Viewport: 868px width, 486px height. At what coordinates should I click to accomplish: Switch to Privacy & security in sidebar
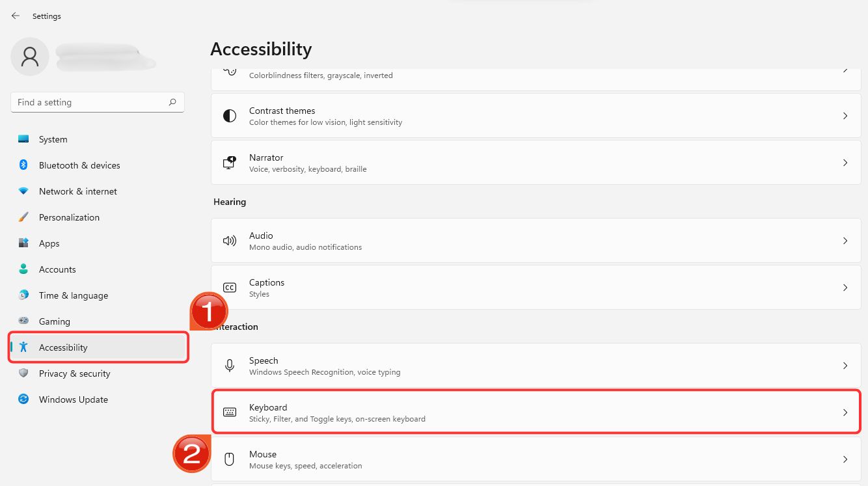[x=23, y=373]
